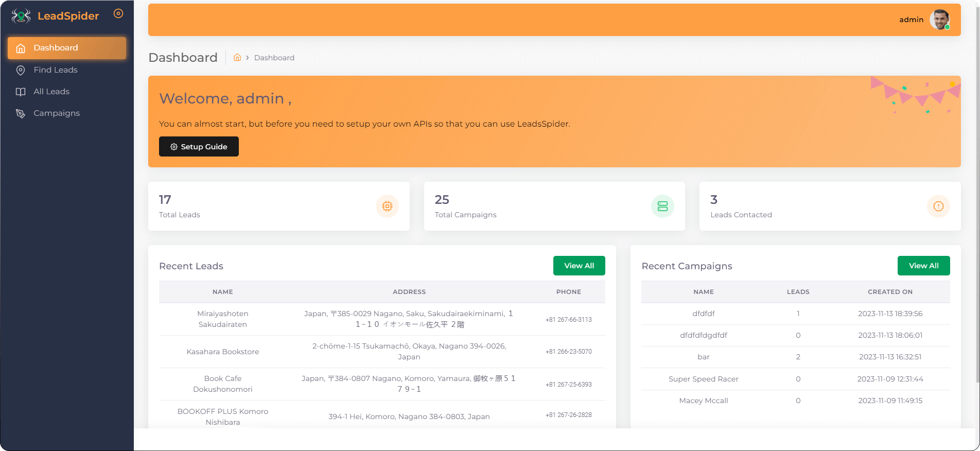Select the Super Speed Racer campaign
The height and width of the screenshot is (451, 980).
pos(703,379)
